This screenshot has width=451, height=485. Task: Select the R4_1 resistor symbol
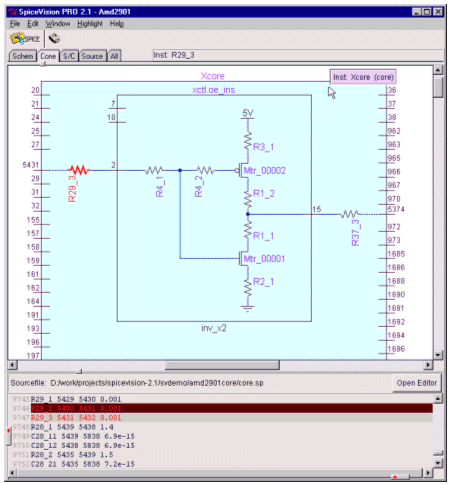154,170
